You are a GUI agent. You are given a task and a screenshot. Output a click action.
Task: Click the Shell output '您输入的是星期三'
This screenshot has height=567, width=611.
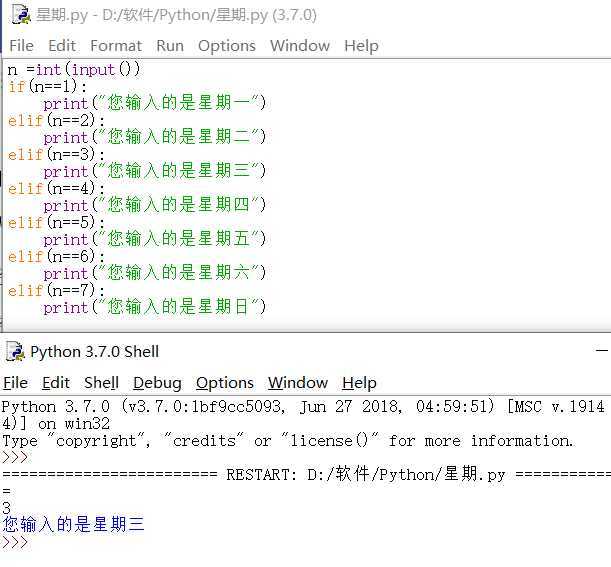74,524
